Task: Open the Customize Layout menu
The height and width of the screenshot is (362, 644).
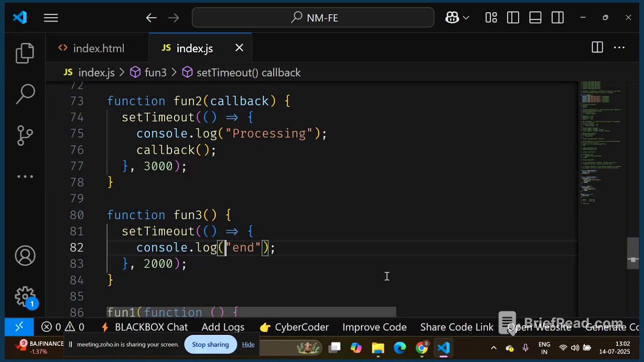Action: pyautogui.click(x=491, y=18)
